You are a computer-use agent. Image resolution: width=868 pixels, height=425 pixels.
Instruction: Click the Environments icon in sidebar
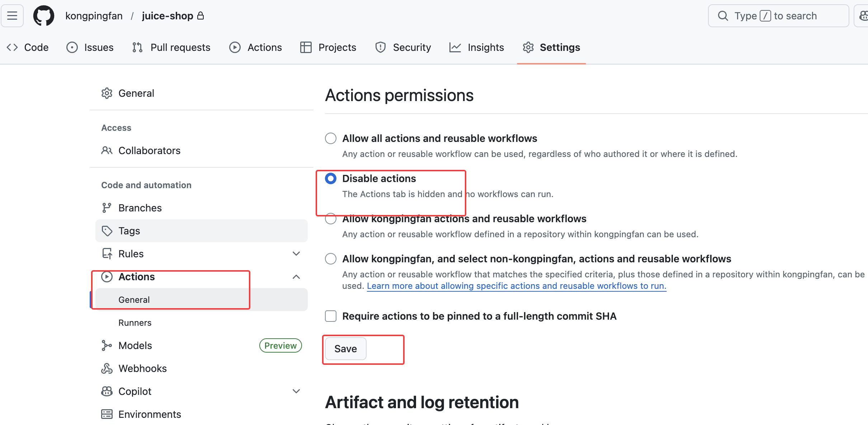click(x=107, y=414)
